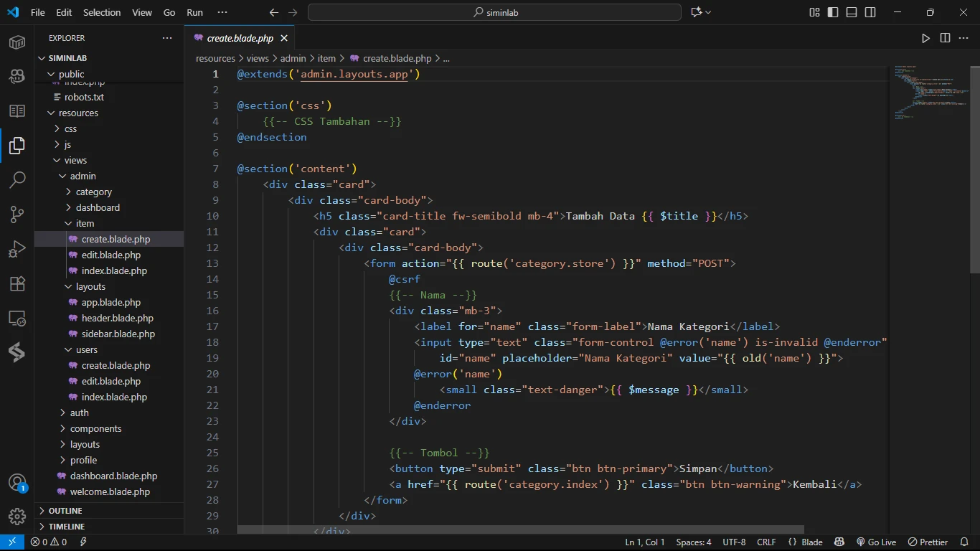This screenshot has height=551, width=980.
Task: Toggle the bottom panel visibility
Action: click(x=852, y=12)
